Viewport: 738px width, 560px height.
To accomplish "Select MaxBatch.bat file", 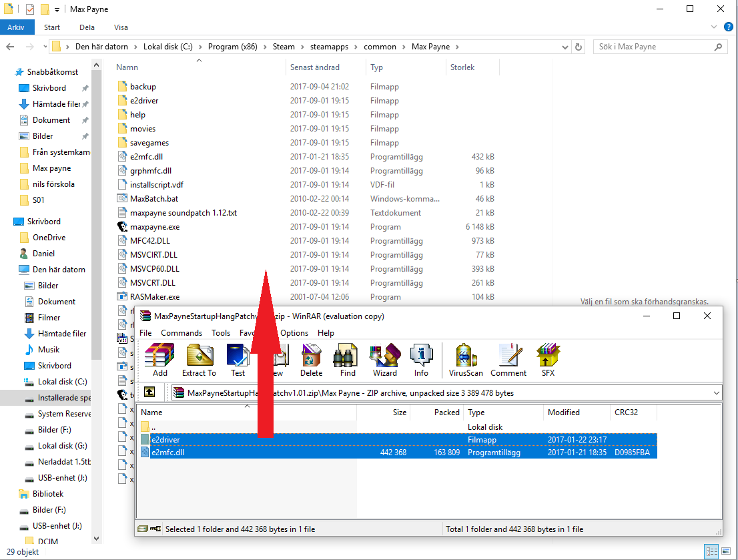I will (x=154, y=199).
